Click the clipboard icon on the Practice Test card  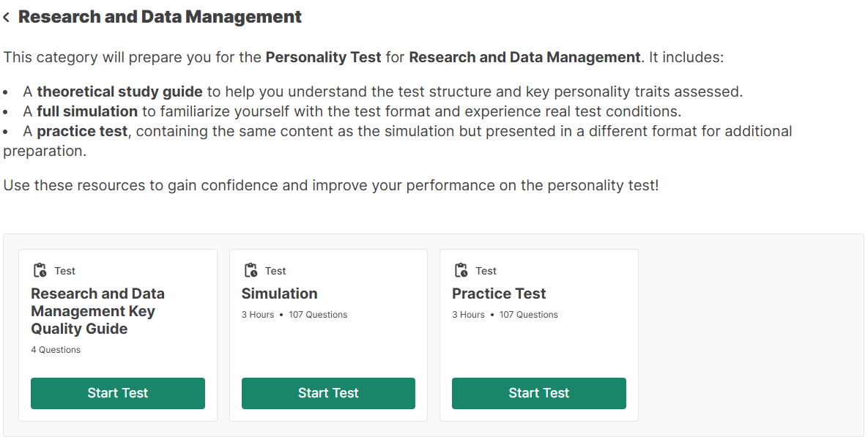point(461,271)
